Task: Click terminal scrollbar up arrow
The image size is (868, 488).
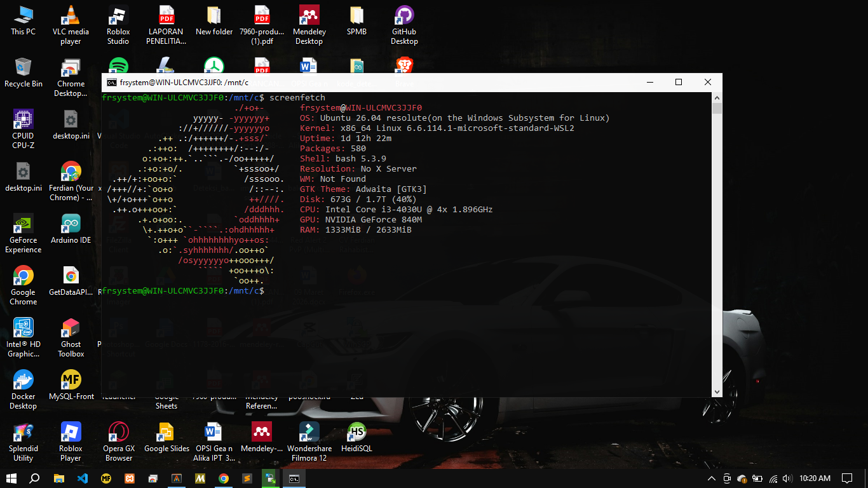Action: click(x=717, y=98)
